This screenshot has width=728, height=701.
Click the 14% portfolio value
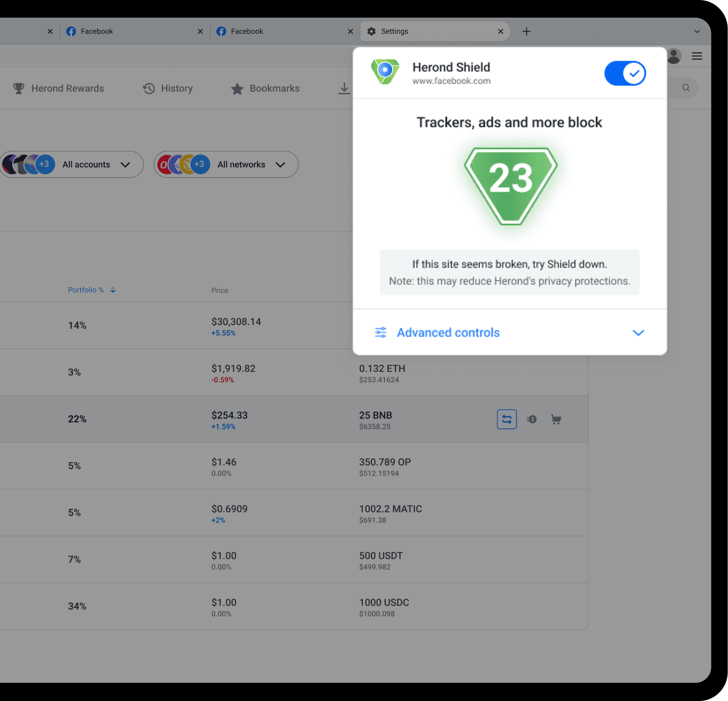pos(77,325)
